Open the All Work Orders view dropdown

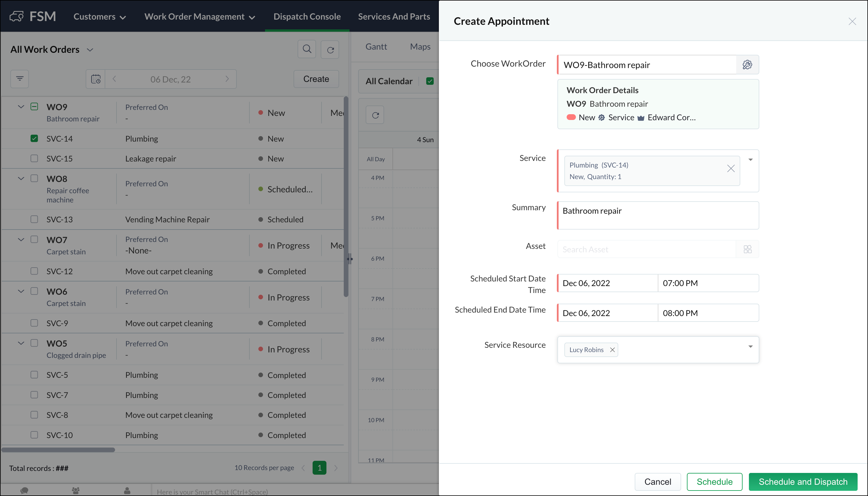[90, 50]
